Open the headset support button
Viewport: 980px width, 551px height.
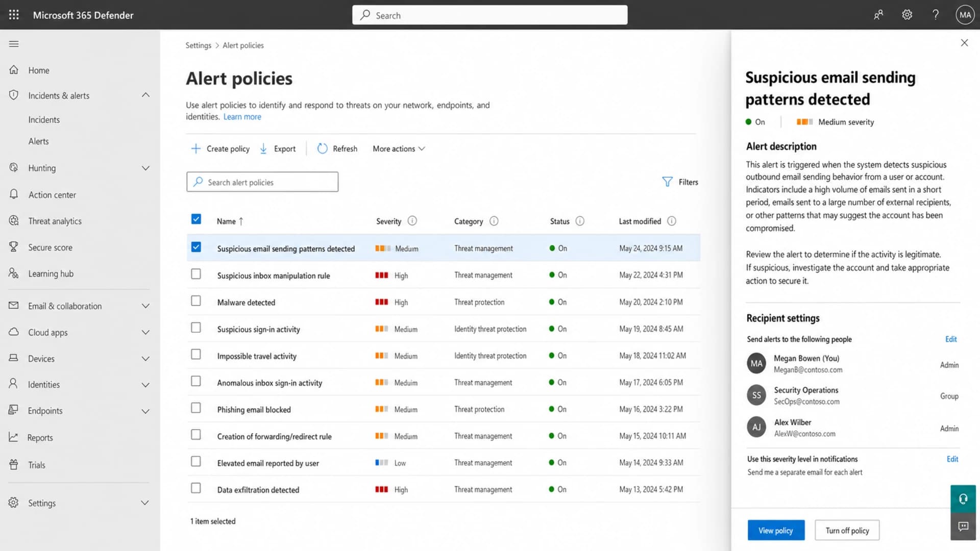pos(963,499)
